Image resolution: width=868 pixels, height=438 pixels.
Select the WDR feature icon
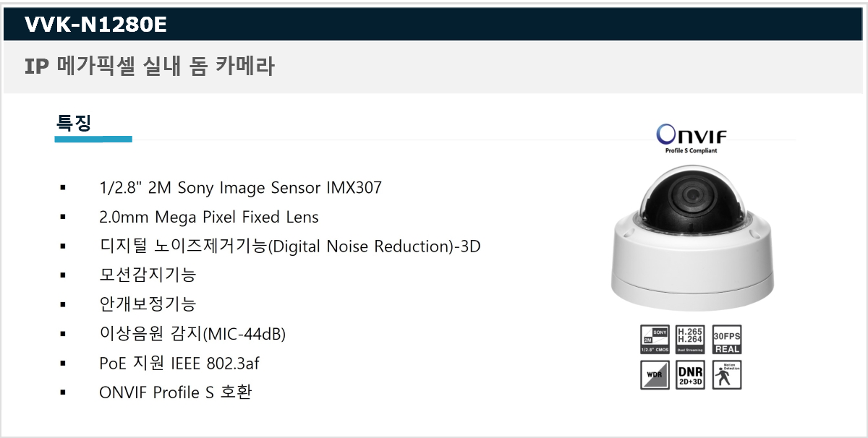click(x=655, y=374)
